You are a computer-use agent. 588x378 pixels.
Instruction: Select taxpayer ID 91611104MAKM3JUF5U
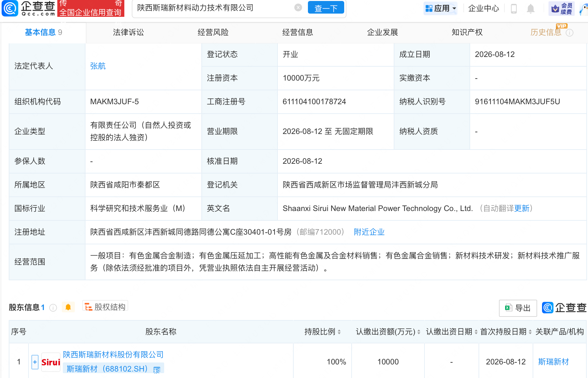[x=517, y=102]
